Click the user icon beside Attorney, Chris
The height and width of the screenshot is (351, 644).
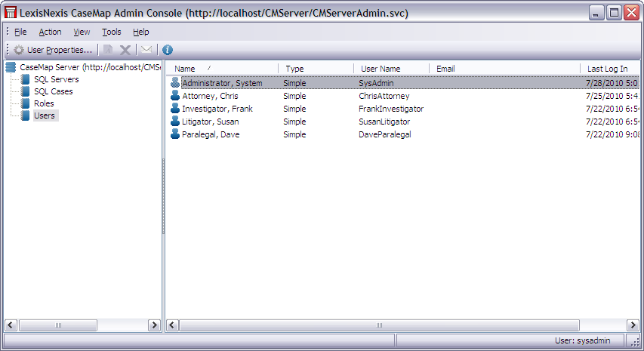(175, 95)
